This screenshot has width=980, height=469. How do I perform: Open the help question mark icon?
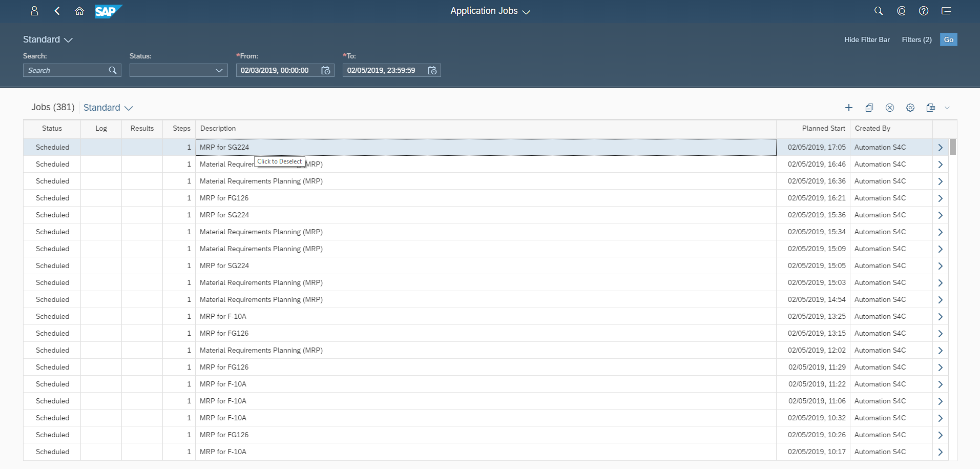(x=924, y=11)
